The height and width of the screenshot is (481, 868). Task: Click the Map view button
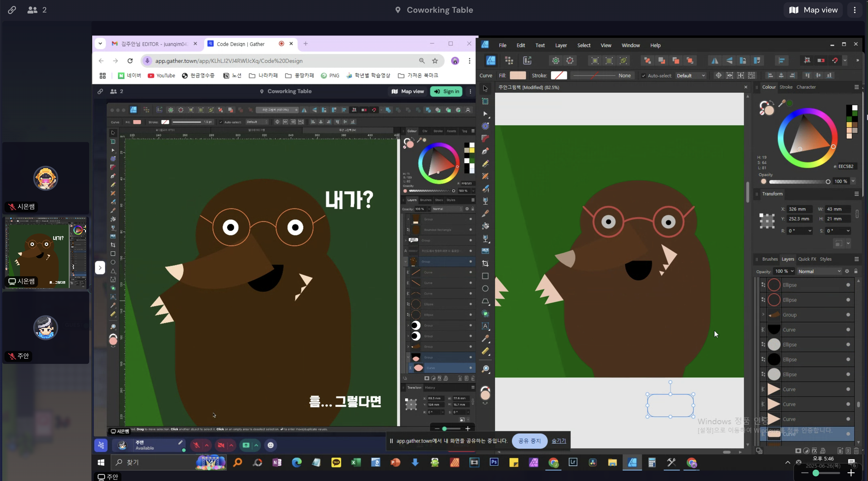[x=813, y=10]
